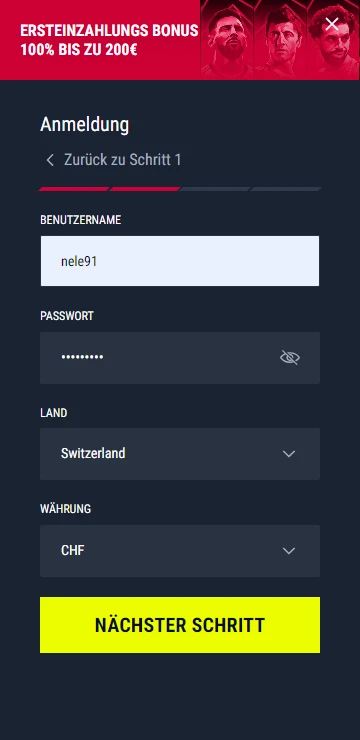This screenshot has width=360, height=740.
Task: Select the second progress step segment
Action: pos(145,189)
